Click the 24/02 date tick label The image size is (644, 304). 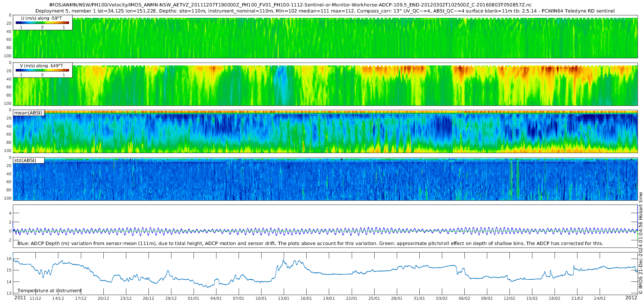click(600, 299)
